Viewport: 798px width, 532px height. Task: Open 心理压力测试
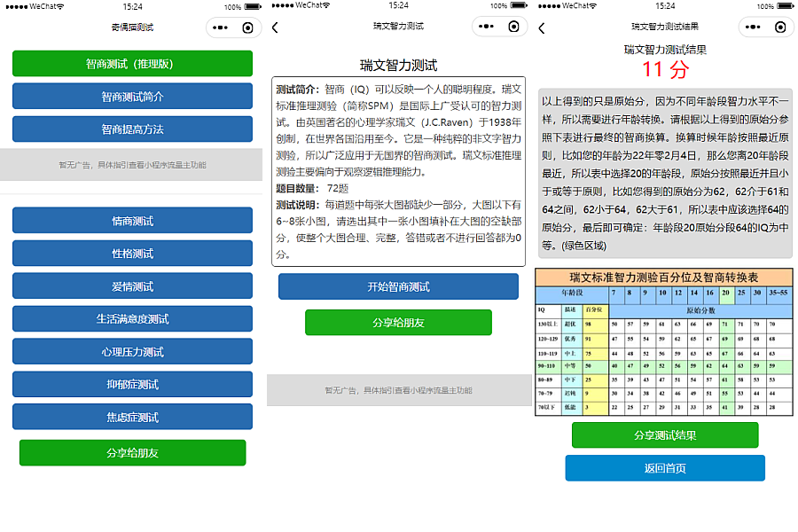[132, 352]
